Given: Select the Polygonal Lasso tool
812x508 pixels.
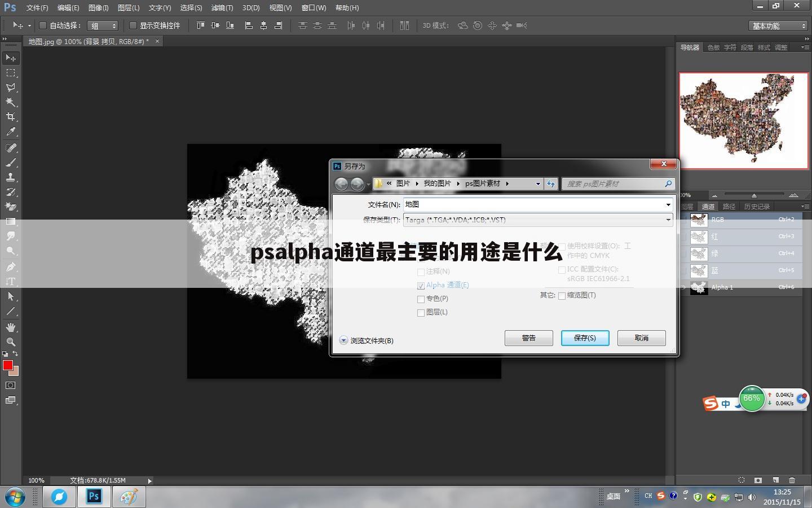Looking at the screenshot, I should [11, 87].
